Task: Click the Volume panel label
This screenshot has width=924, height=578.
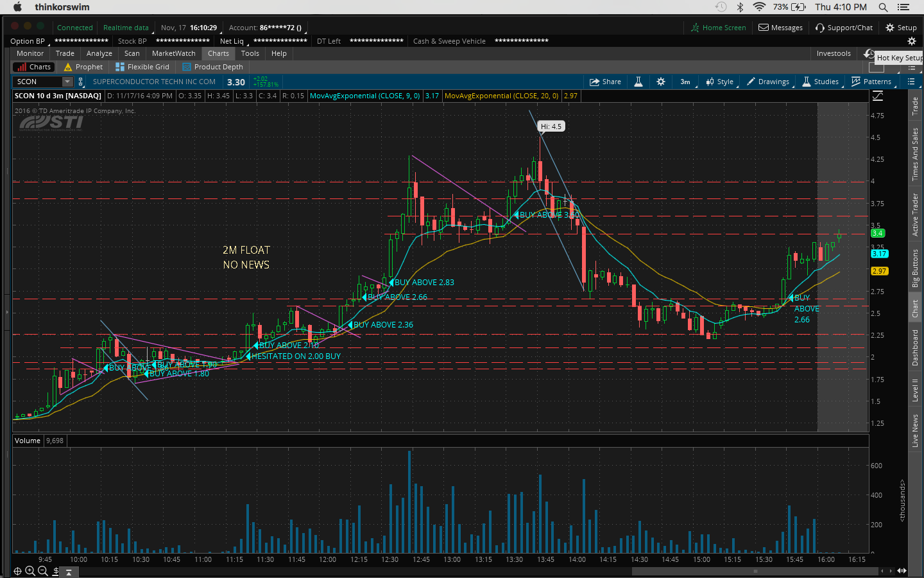Action: (x=28, y=441)
